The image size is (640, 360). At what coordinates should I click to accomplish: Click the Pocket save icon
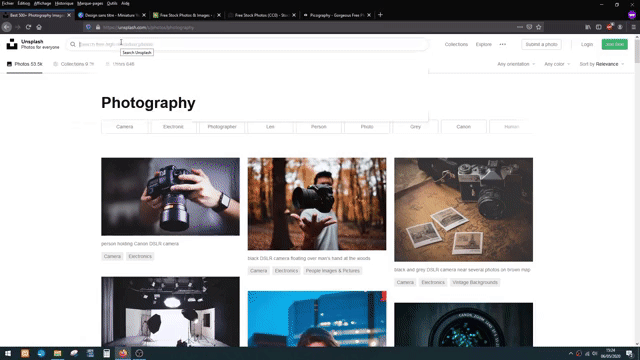tap(529, 27)
